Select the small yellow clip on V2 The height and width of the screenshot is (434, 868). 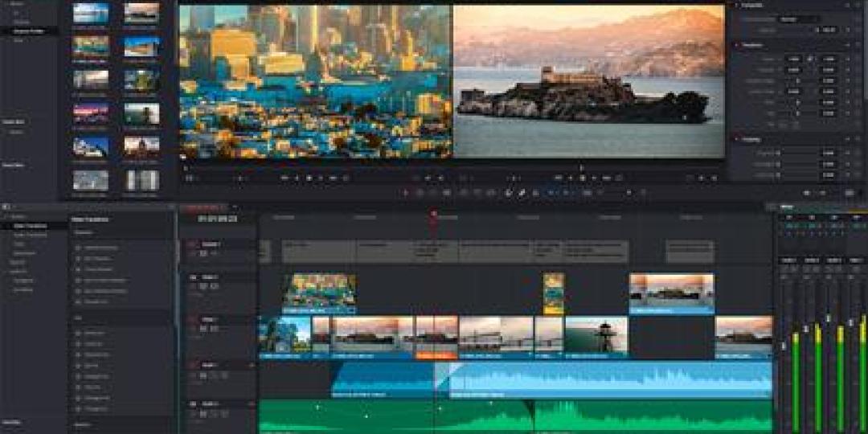click(x=554, y=293)
